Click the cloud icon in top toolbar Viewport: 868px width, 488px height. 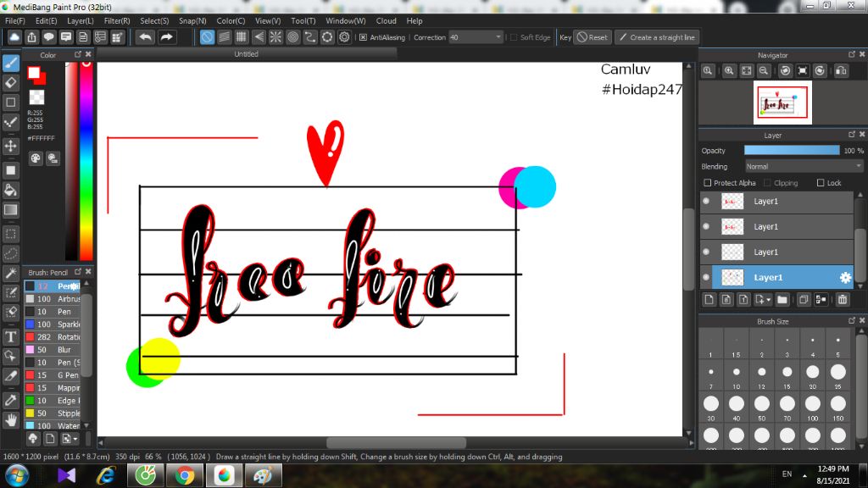click(14, 37)
